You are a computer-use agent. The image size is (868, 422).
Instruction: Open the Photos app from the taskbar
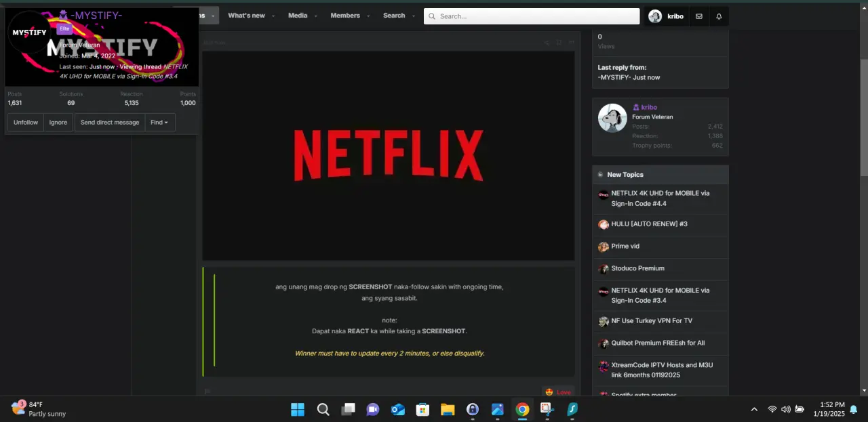pyautogui.click(x=498, y=409)
